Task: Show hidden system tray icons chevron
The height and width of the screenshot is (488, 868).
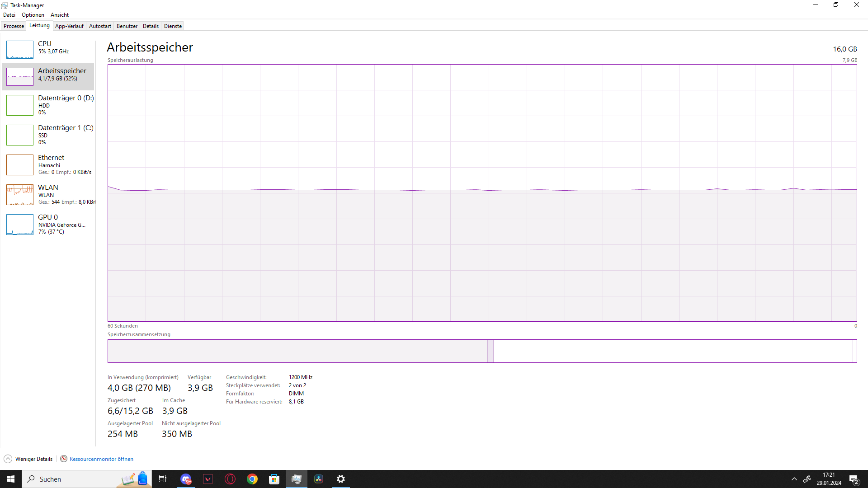Action: pos(794,479)
